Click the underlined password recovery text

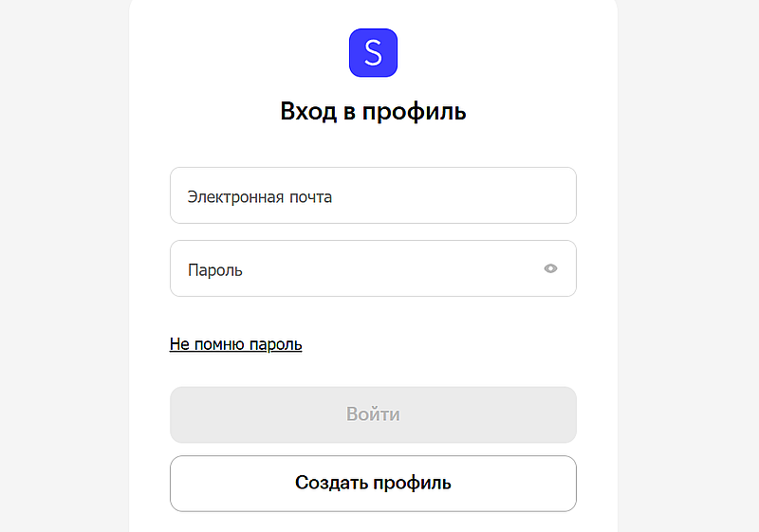coord(235,344)
